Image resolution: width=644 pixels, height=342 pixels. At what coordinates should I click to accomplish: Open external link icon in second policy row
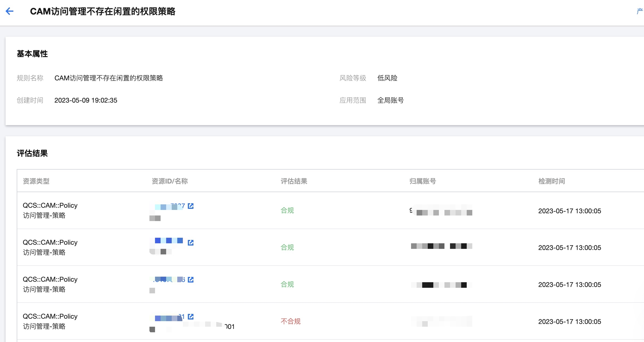pos(191,242)
